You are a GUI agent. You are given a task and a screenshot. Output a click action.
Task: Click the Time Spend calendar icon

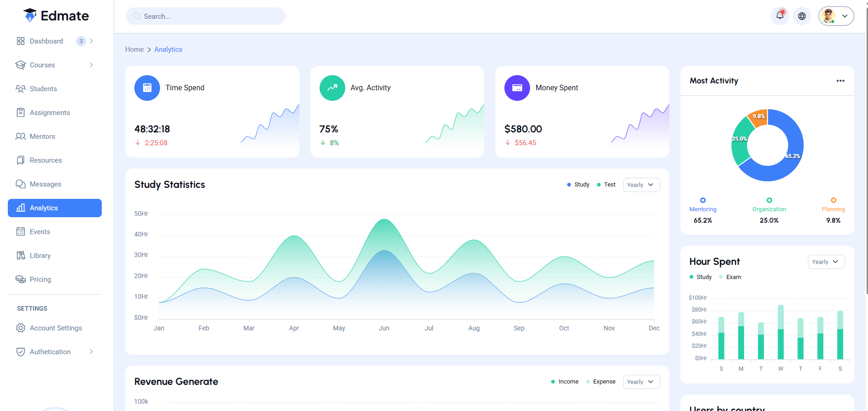[147, 88]
